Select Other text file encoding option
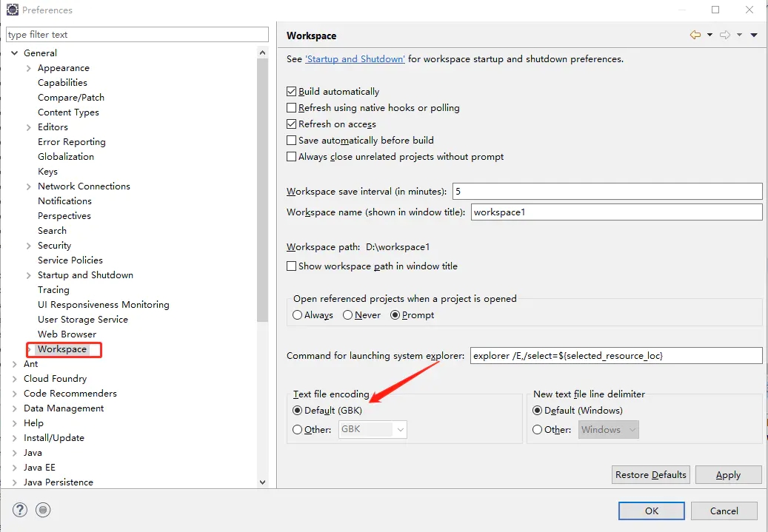This screenshot has height=532, width=768. (x=298, y=430)
